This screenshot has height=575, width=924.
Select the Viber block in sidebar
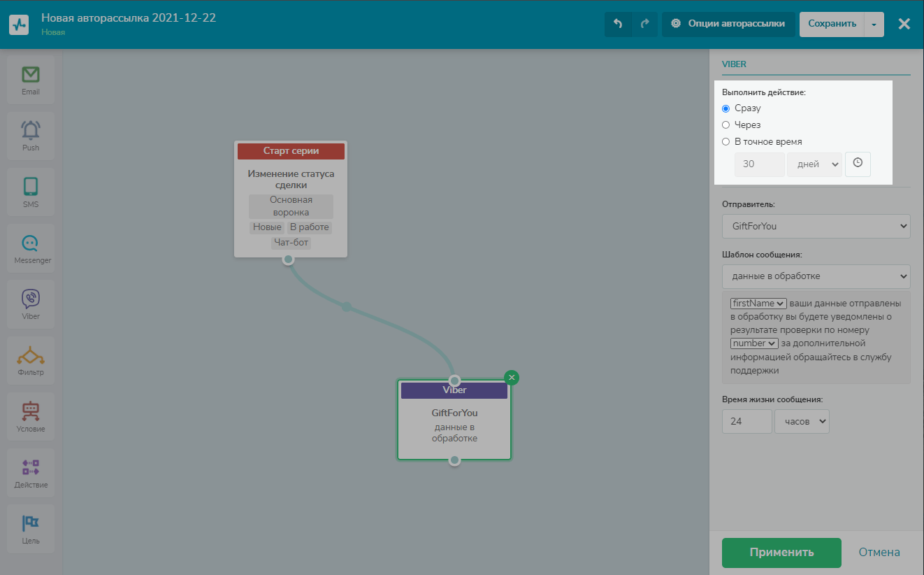[x=30, y=299]
